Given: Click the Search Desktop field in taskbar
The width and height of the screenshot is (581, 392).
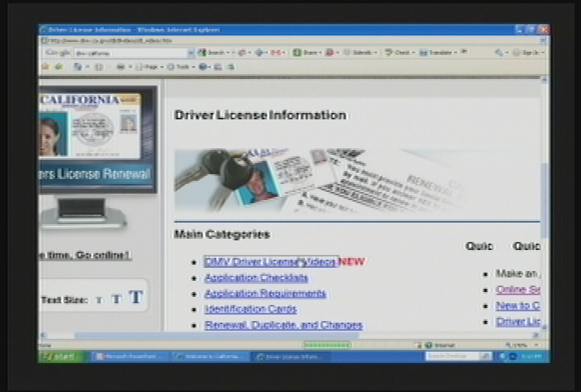Looking at the screenshot, I should click(x=452, y=356).
